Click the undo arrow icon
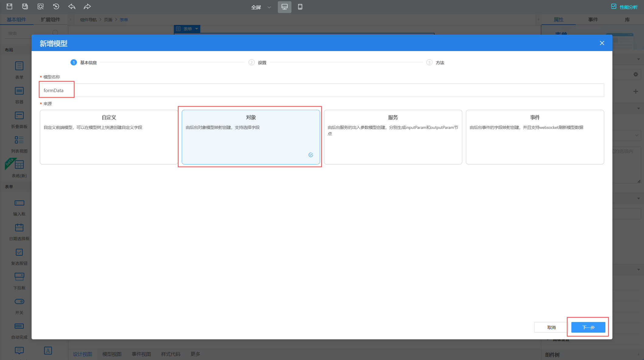The width and height of the screenshot is (644, 360). [x=72, y=6]
